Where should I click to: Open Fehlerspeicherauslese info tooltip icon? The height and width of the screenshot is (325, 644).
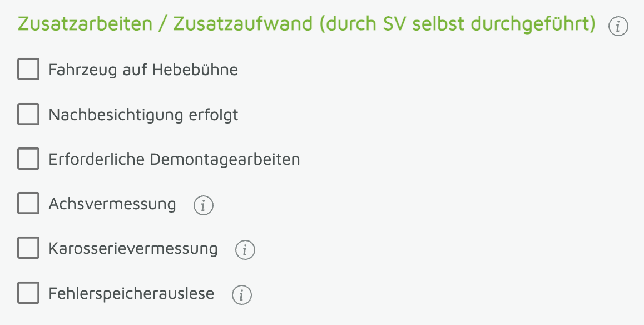242,294
